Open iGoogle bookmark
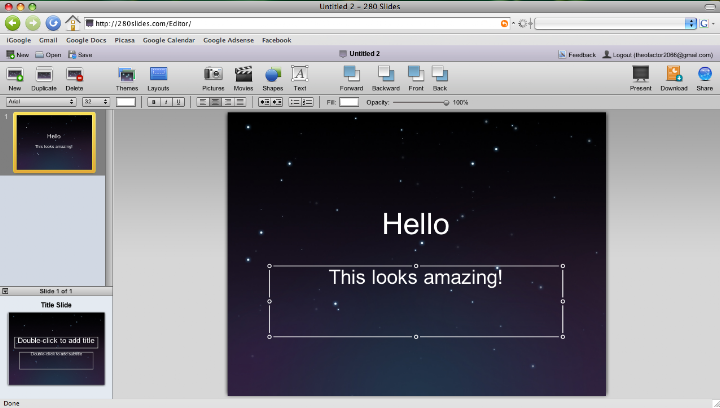The height and width of the screenshot is (408, 720). [x=19, y=40]
